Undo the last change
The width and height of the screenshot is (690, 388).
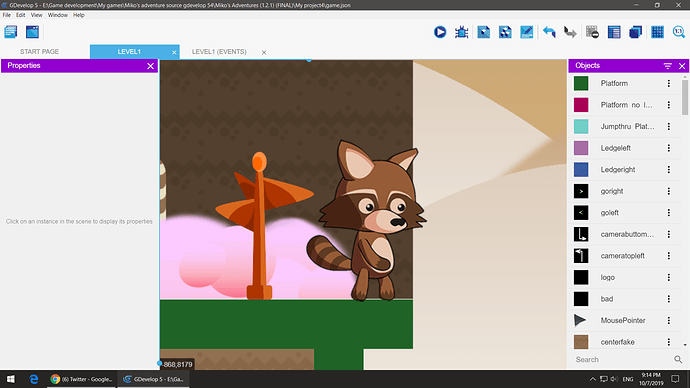pyautogui.click(x=549, y=32)
